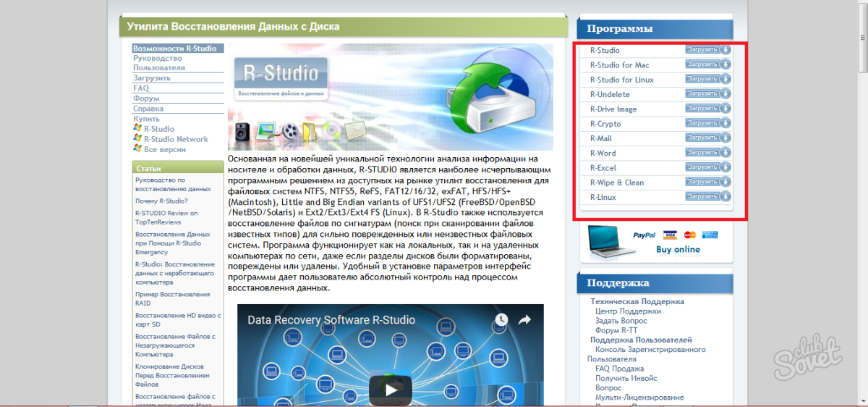Open the Пример Восстановления RAID article
The width and height of the screenshot is (868, 407).
tap(172, 299)
